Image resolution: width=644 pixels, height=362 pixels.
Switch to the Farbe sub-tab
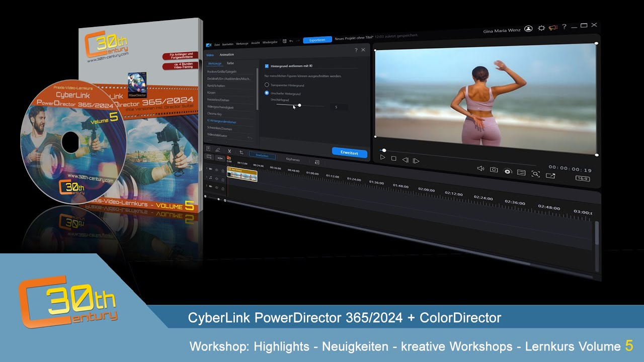[230, 63]
